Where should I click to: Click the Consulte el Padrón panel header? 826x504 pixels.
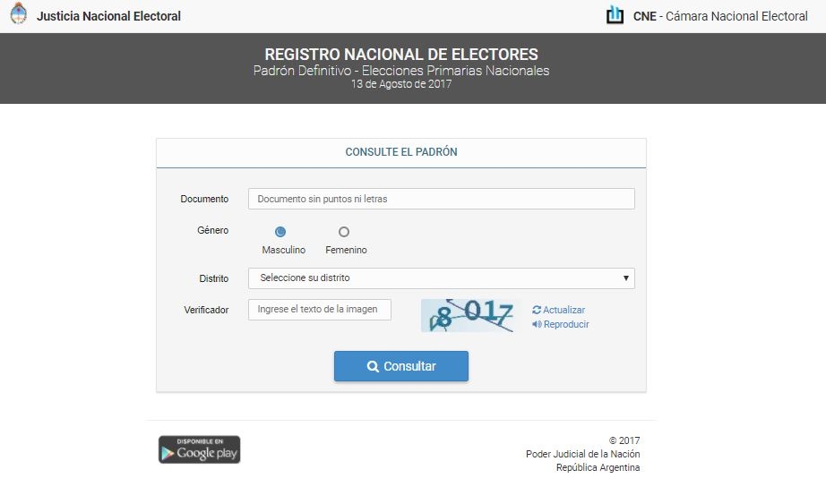click(x=401, y=152)
